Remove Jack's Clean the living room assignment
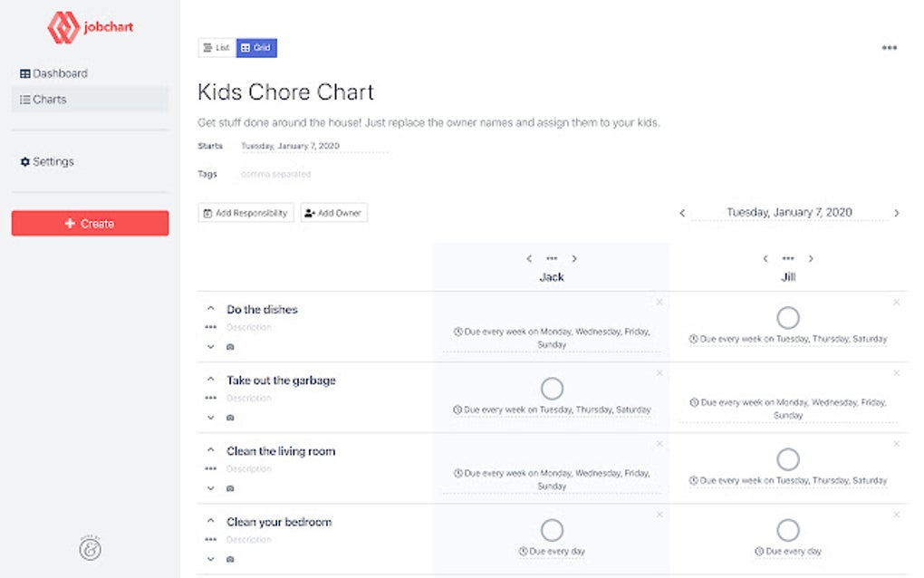This screenshot has height=578, width=924. pyautogui.click(x=659, y=444)
